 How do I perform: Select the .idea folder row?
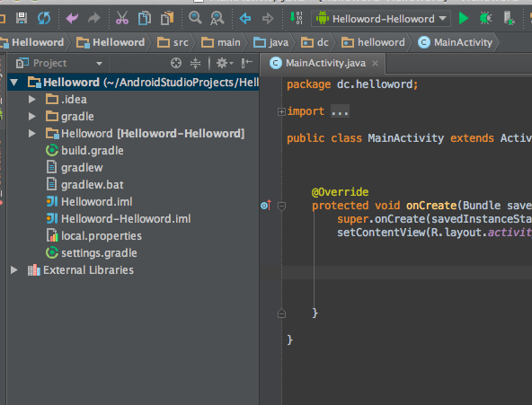[133, 100]
